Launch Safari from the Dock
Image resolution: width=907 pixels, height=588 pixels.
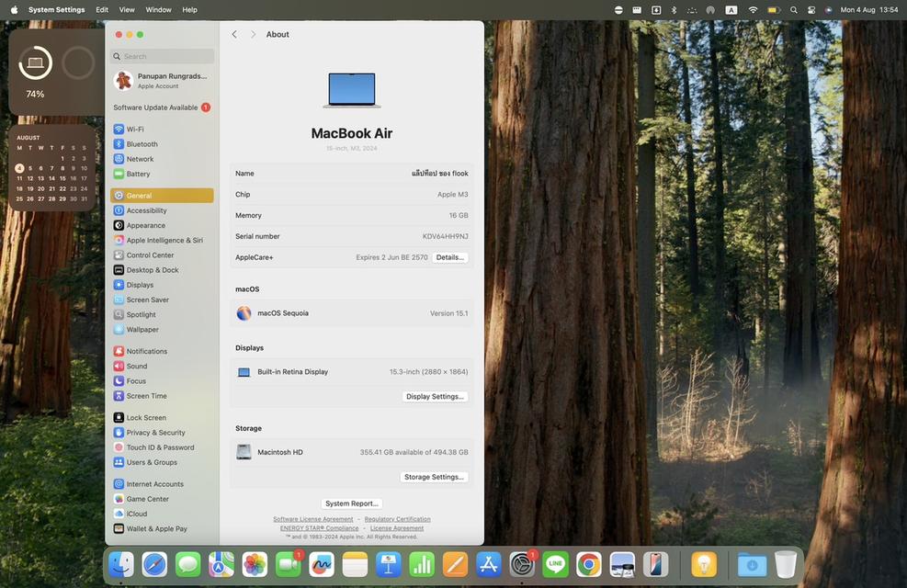click(x=154, y=565)
